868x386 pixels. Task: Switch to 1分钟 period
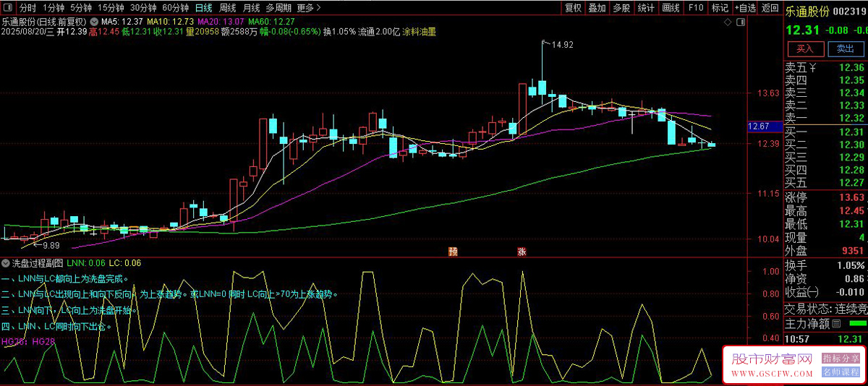pos(54,8)
